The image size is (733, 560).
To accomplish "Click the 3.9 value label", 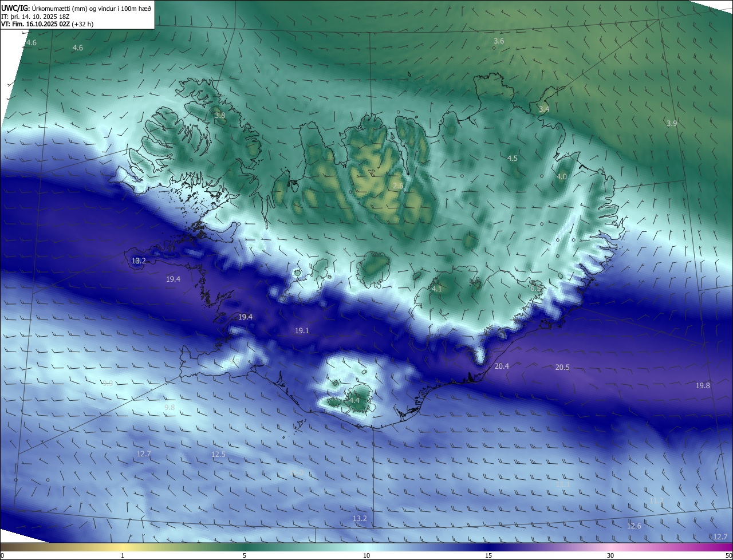I will pos(672,123).
